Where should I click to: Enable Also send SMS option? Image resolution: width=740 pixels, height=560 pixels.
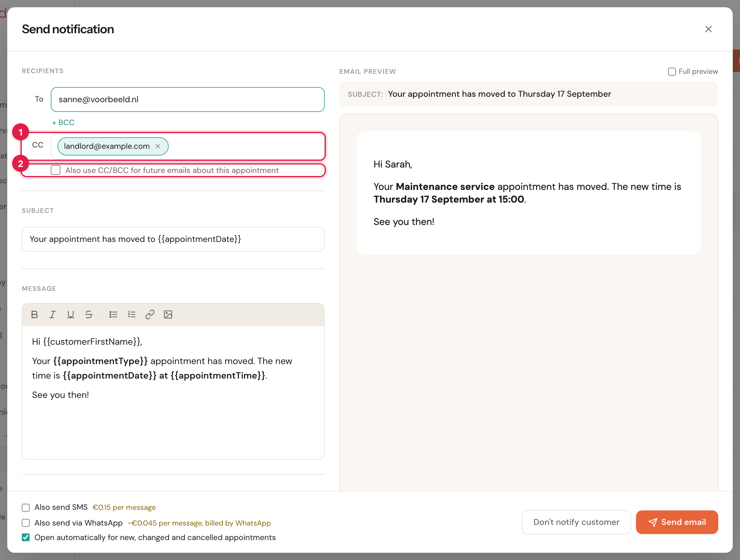coord(26,507)
